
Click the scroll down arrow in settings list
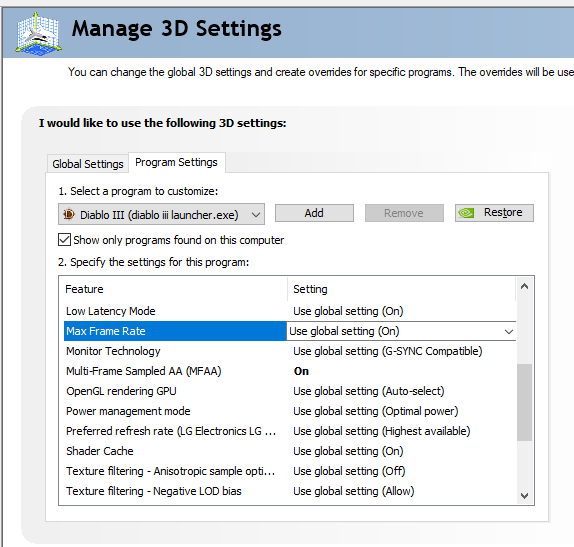pyautogui.click(x=524, y=496)
